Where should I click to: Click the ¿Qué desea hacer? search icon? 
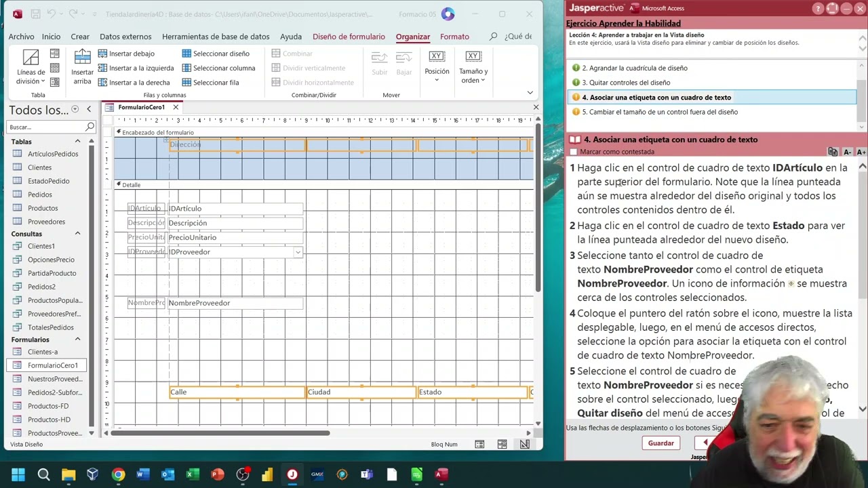493,37
